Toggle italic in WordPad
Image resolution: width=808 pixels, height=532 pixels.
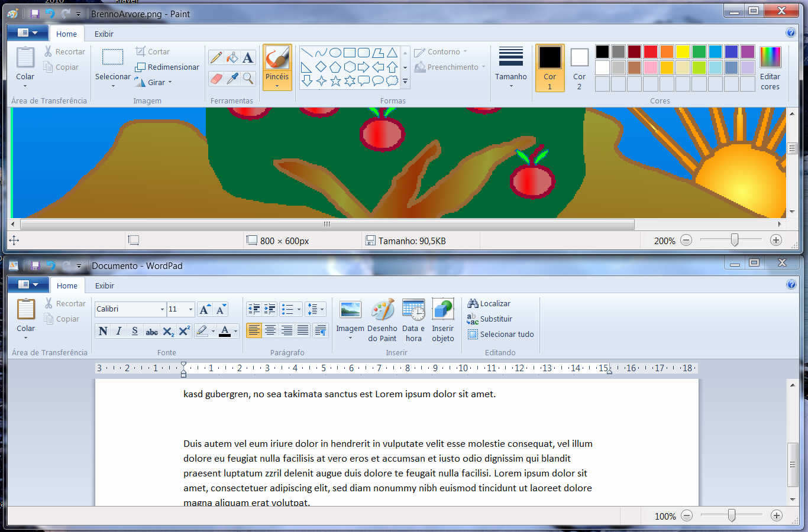119,331
